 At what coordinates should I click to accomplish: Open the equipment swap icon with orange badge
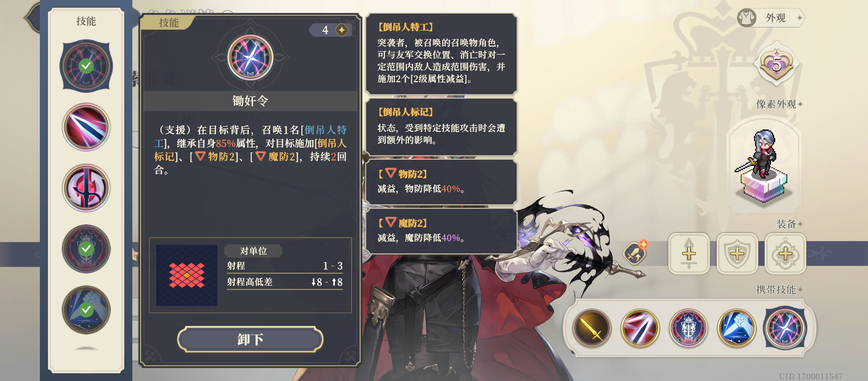coord(635,253)
